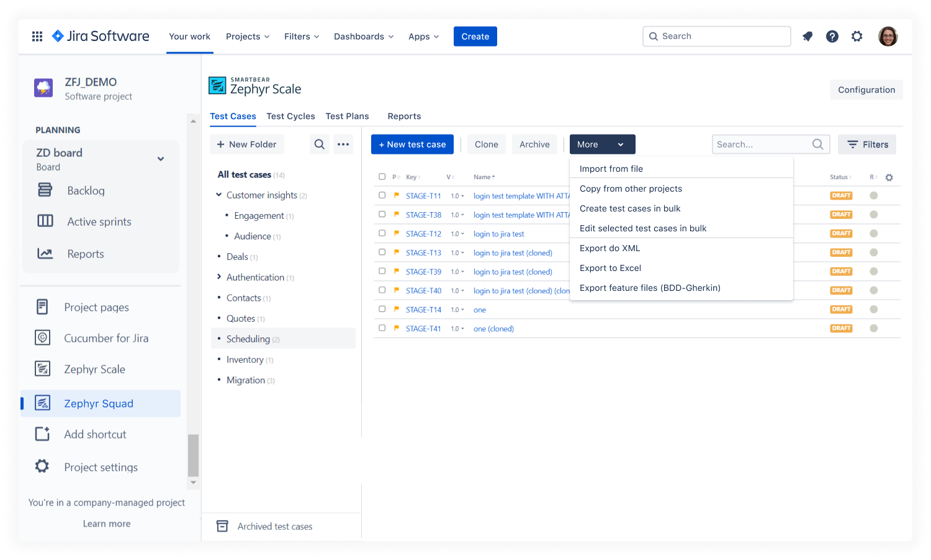
Task: Select the checkbox for STAGE-T12
Action: (382, 233)
